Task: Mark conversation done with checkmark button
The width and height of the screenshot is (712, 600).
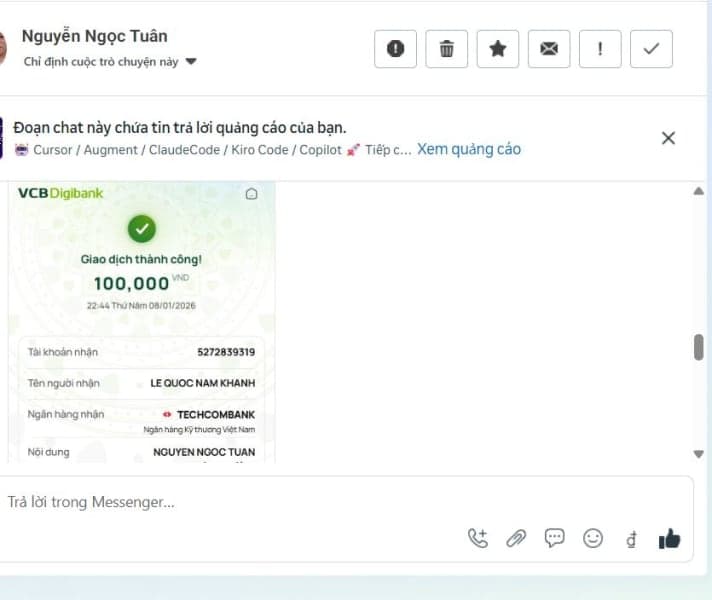Action: (x=651, y=49)
